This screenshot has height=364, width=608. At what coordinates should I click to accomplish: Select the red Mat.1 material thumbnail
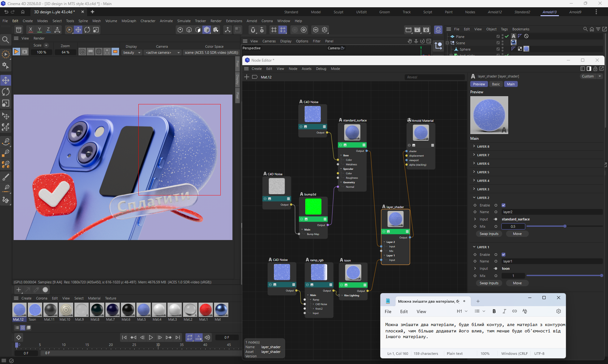(x=205, y=310)
